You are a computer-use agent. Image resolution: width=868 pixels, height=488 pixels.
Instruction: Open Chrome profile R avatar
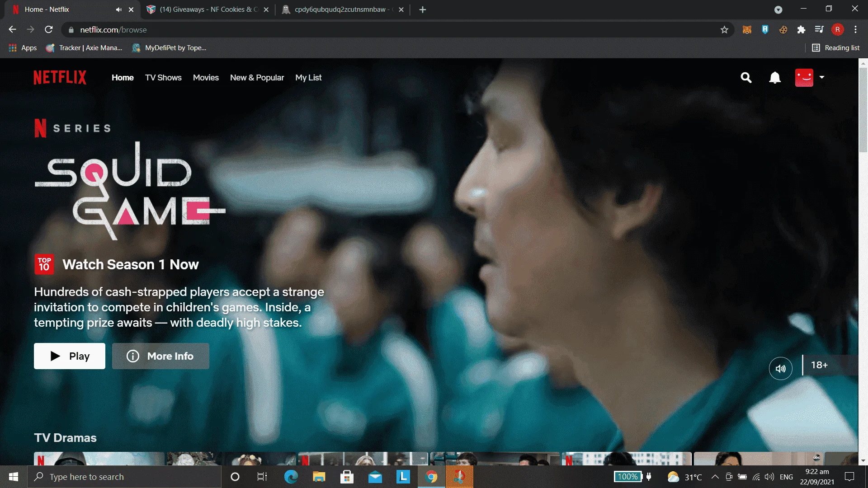click(x=837, y=30)
